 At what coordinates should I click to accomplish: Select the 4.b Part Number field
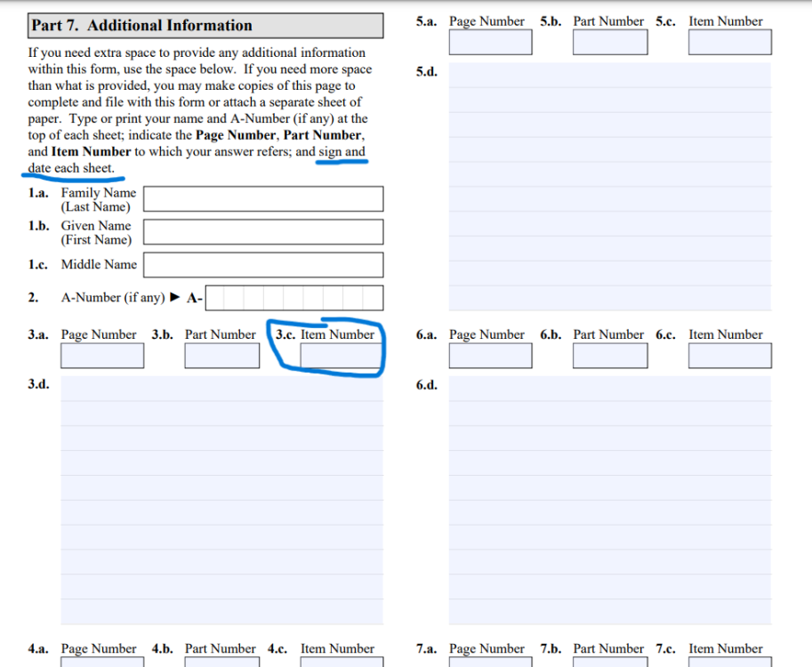click(220, 662)
